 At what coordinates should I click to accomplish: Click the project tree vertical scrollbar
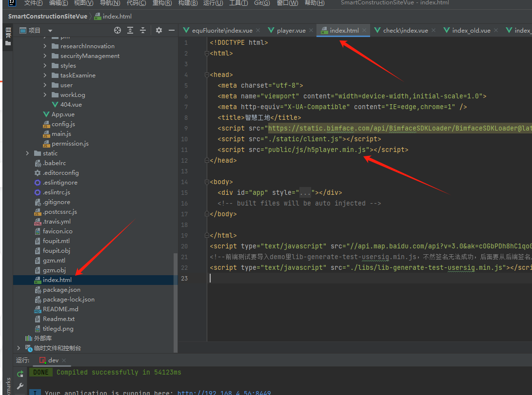tap(176, 302)
